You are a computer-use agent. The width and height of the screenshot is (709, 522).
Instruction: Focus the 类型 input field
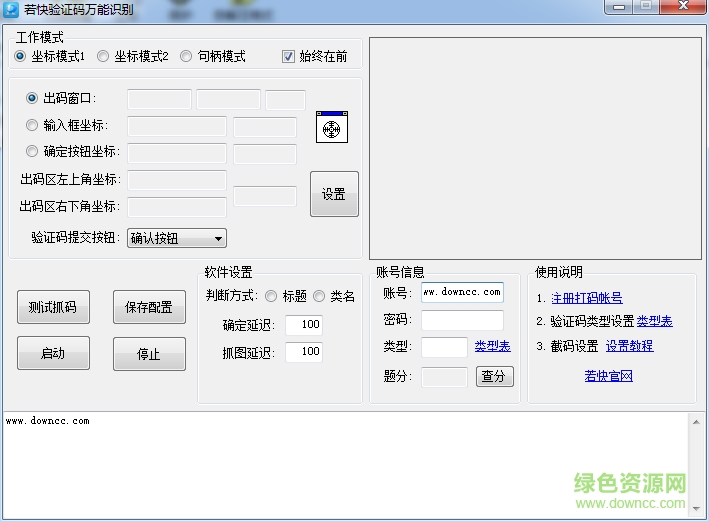click(x=444, y=347)
